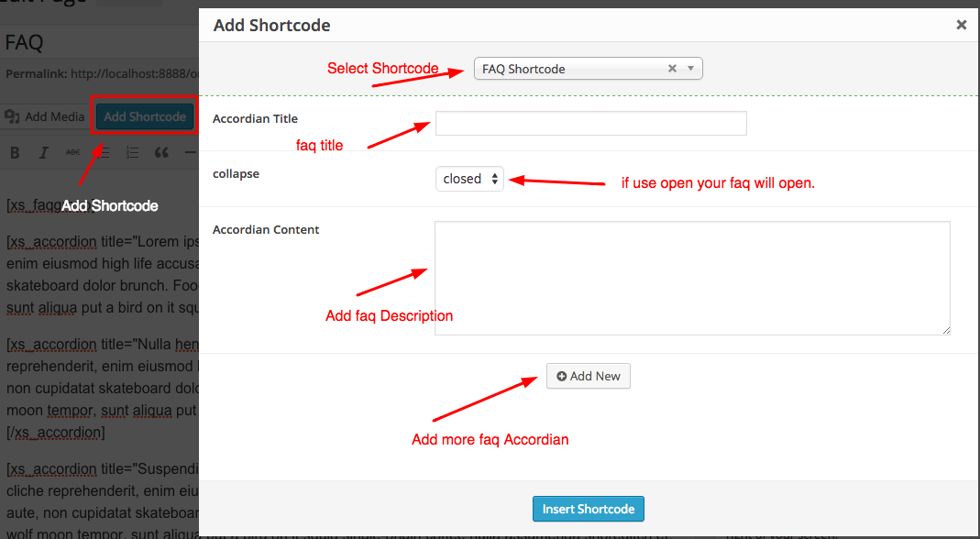Focus the Accordian Title input field
This screenshot has width=980, height=539.
[x=590, y=123]
